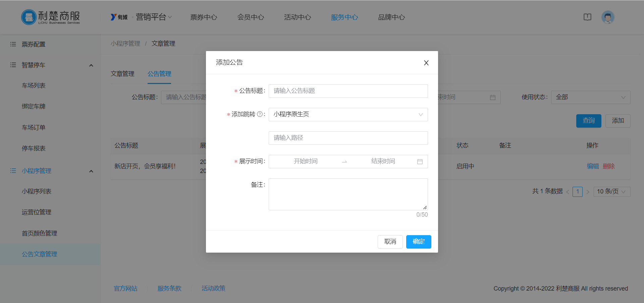This screenshot has height=303, width=644.
Task: Click the user avatar icon
Action: [x=608, y=17]
